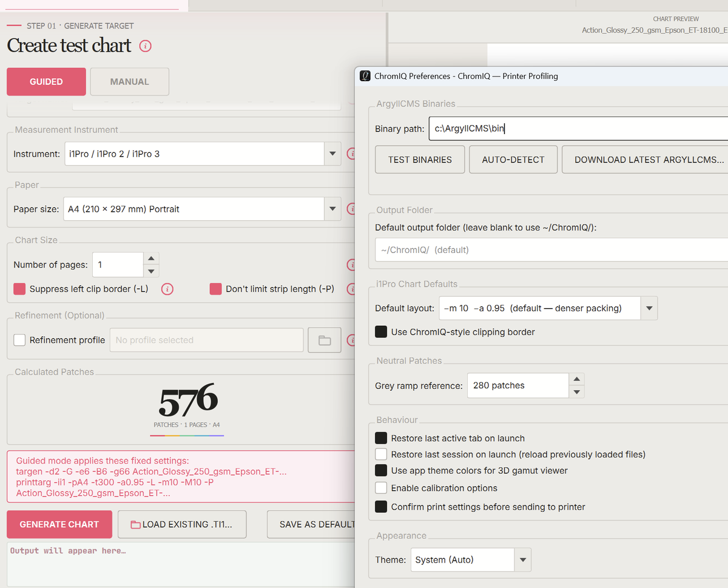
Task: Switch to GUIDED mode tab
Action: click(x=46, y=81)
